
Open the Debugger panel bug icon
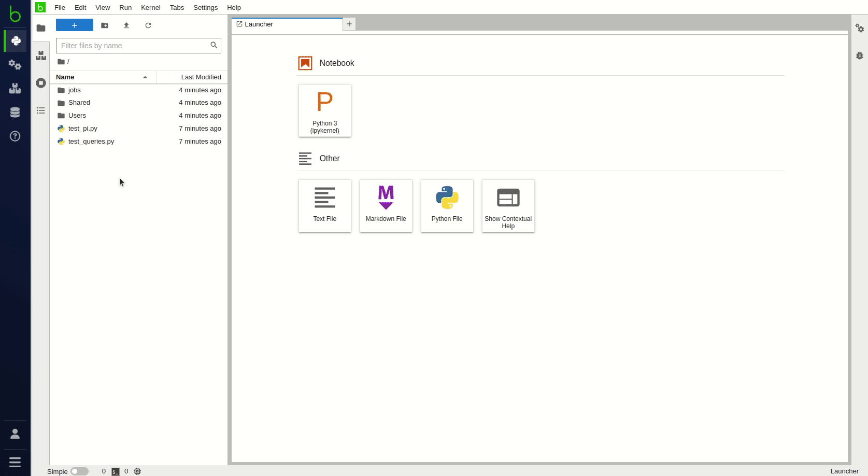[x=859, y=55]
